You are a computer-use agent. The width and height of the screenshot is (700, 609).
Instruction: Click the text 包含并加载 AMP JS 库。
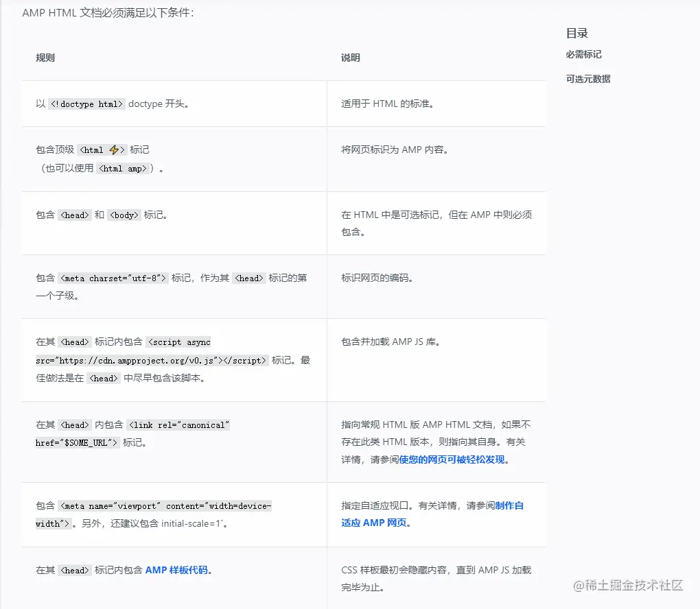391,342
